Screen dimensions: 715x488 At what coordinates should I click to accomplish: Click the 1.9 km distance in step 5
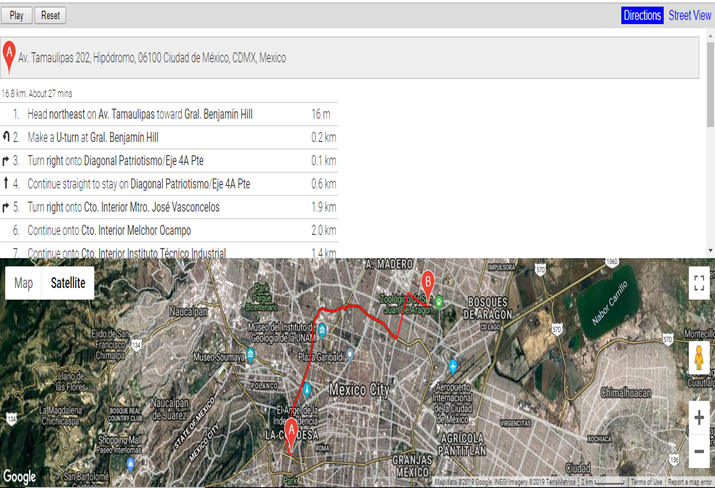(324, 207)
